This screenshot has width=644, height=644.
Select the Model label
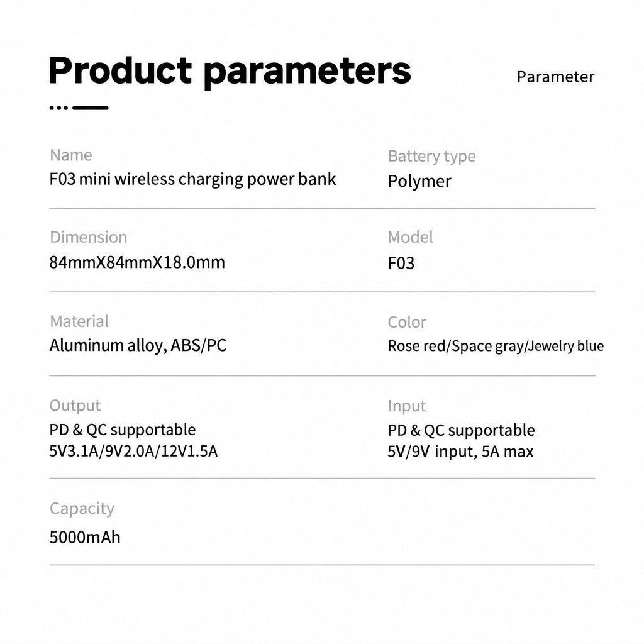point(410,237)
